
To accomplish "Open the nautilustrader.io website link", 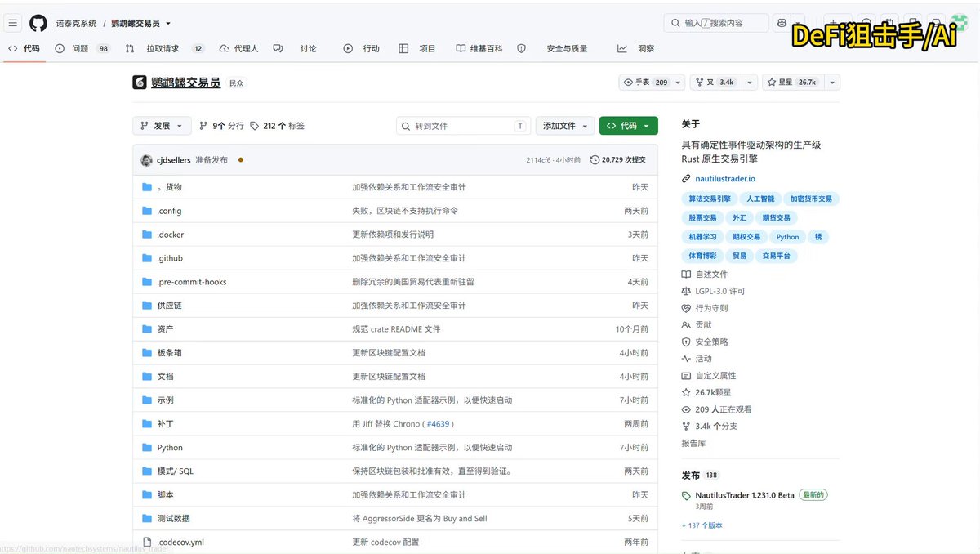I will coord(725,179).
